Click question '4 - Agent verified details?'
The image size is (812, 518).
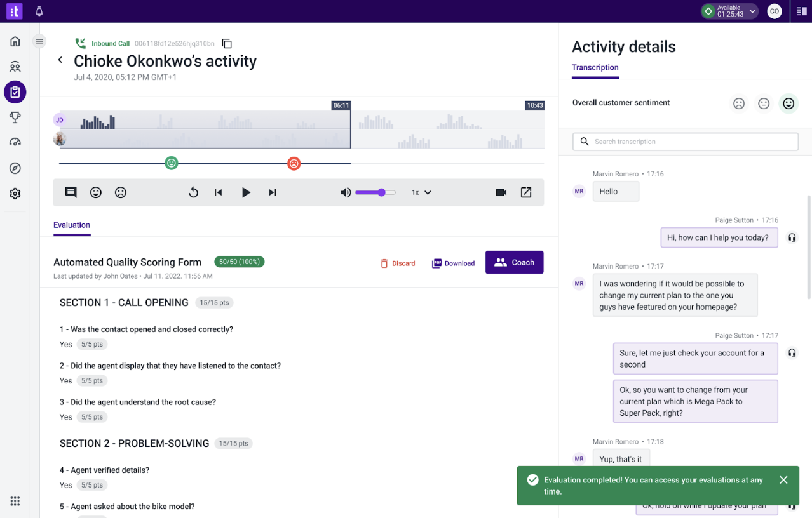coord(104,470)
